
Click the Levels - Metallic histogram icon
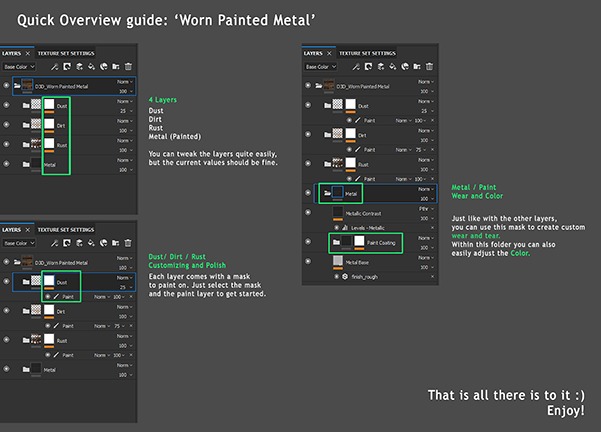pos(345,228)
